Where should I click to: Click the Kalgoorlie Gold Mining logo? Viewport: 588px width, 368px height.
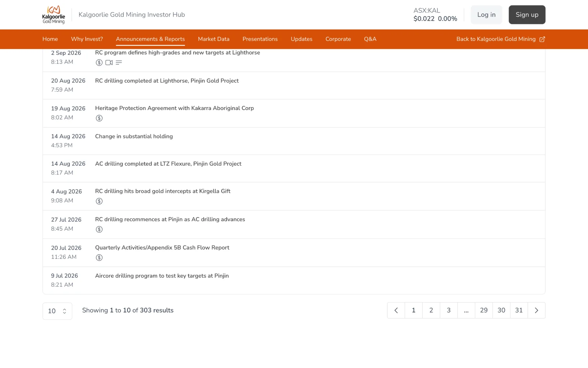54,15
